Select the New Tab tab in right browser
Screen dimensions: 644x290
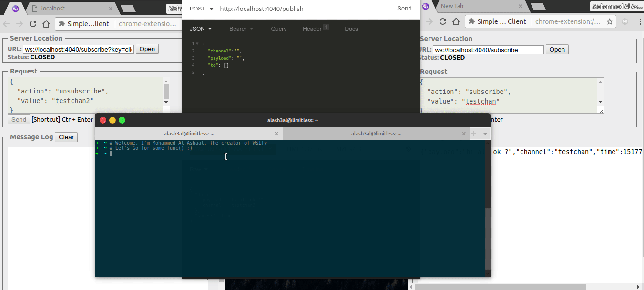tap(481, 6)
